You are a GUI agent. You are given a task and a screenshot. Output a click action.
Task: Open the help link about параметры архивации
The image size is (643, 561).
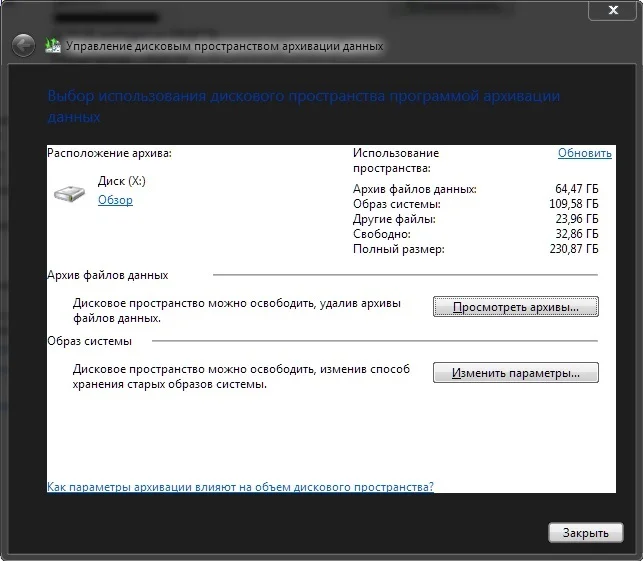(240, 487)
